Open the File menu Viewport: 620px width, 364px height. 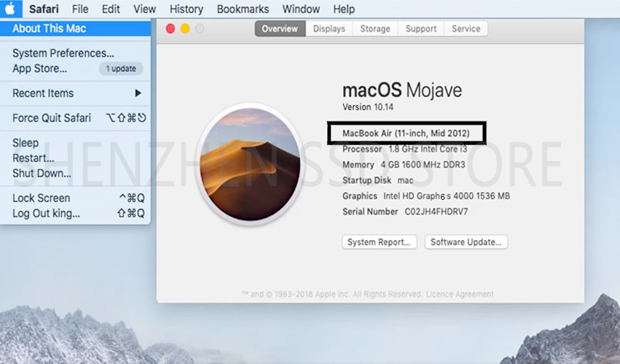pyautogui.click(x=80, y=9)
